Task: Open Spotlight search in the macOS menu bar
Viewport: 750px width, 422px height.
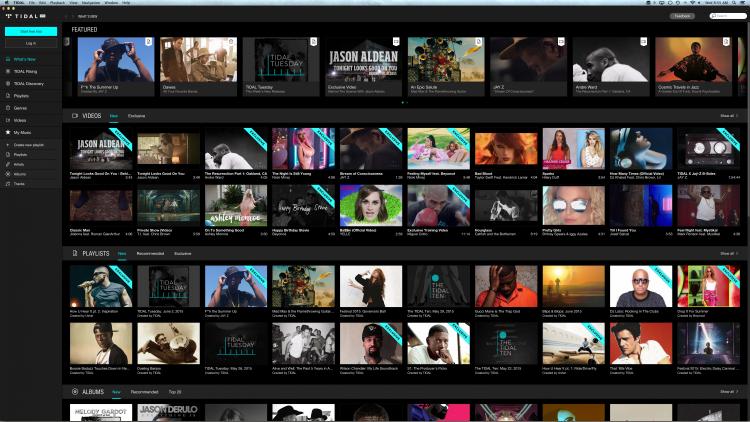Action: 734,2
